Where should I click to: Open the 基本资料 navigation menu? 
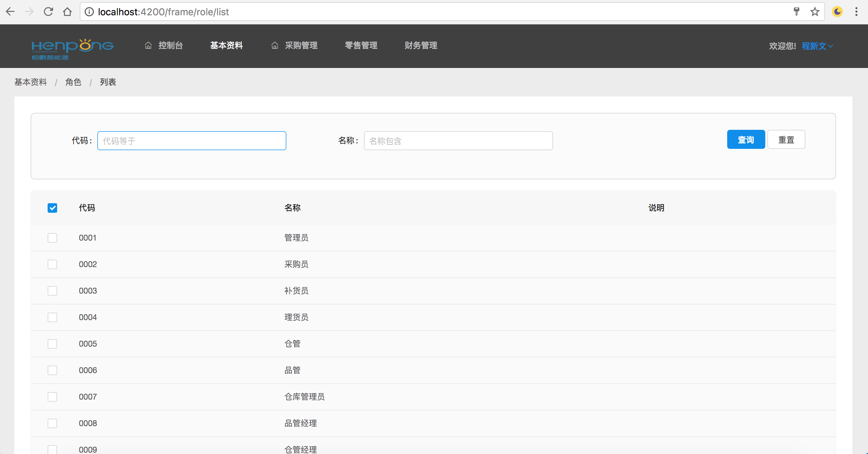point(226,46)
